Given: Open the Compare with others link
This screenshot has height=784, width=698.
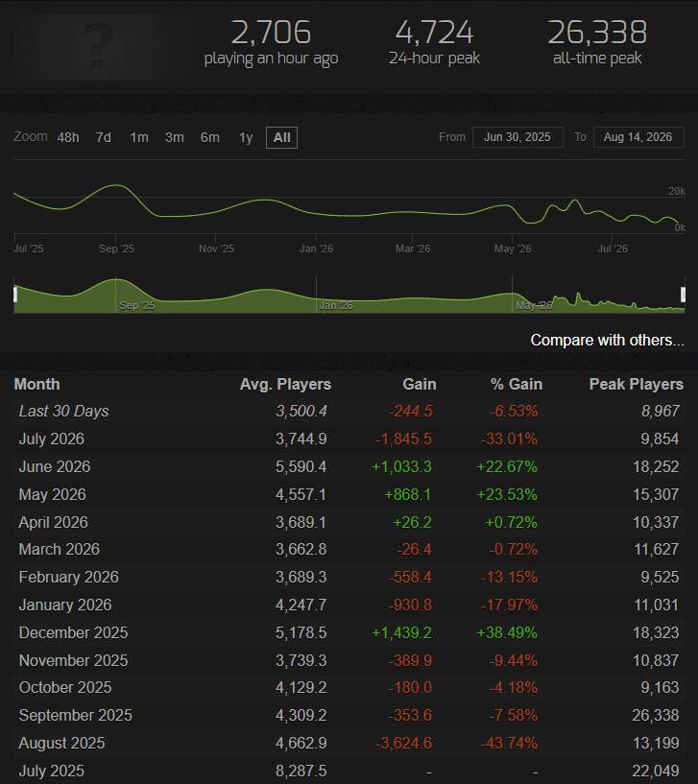Looking at the screenshot, I should 607,340.
